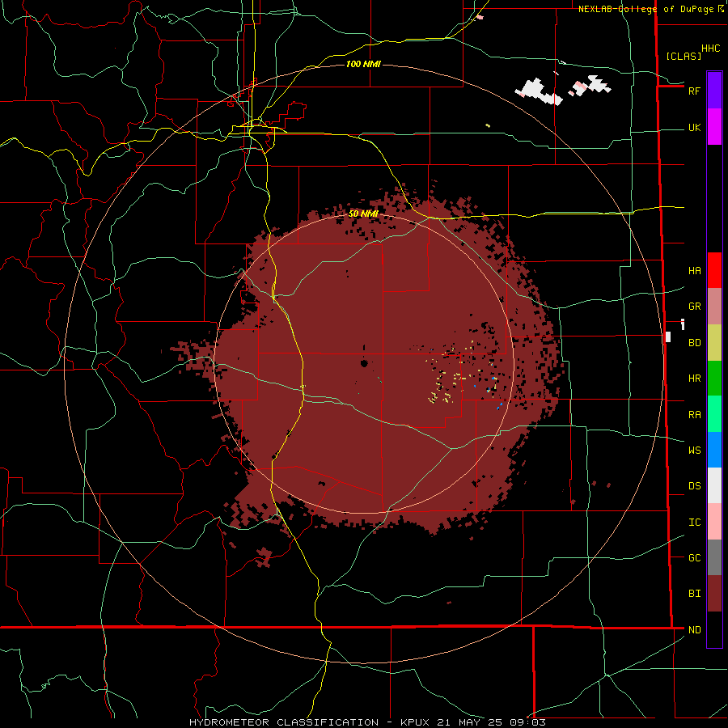The width and height of the screenshot is (728, 728).
Task: Click the UK magenta legend swatch
Action: (x=714, y=127)
